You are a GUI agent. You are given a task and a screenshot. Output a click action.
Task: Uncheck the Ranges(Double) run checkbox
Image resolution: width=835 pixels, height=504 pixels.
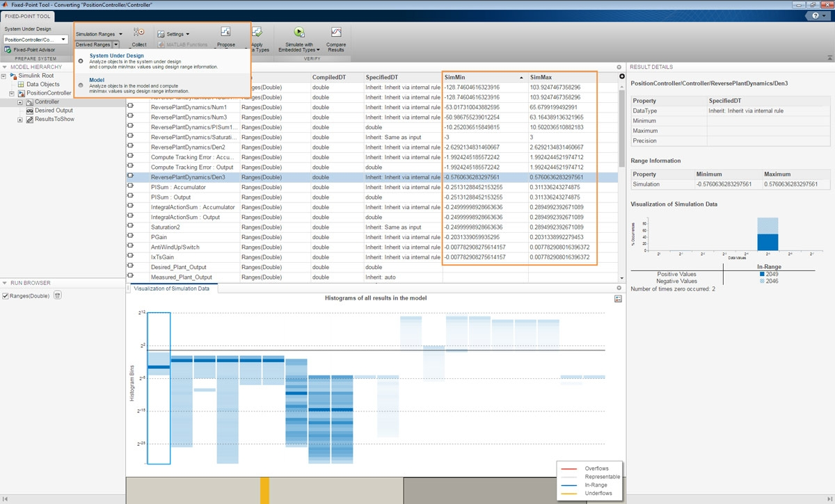pyautogui.click(x=6, y=295)
